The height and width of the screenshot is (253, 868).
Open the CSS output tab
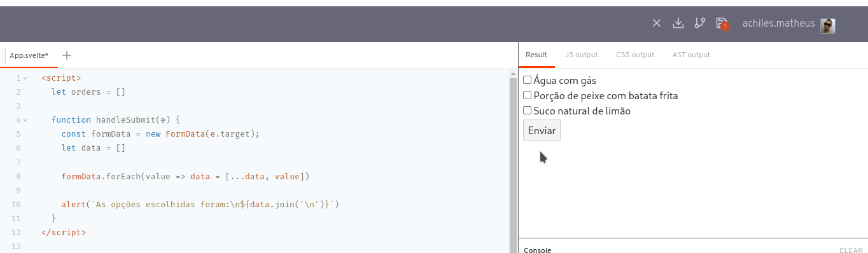pyautogui.click(x=634, y=55)
